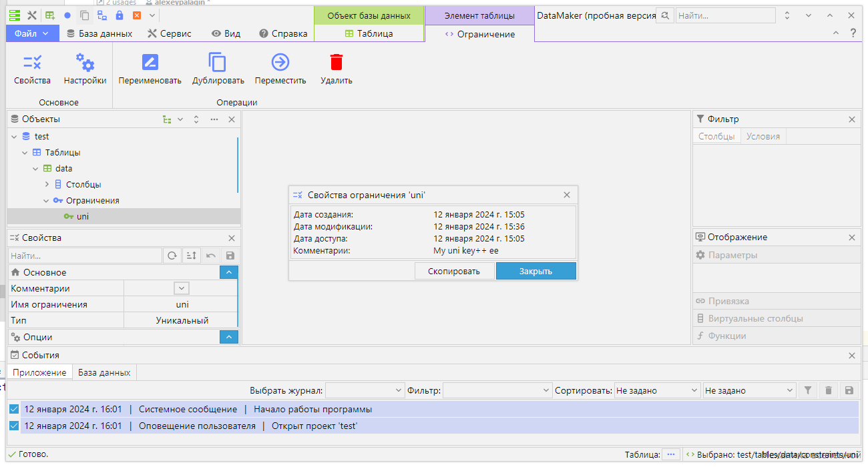Click the Настройки gears button
The height and width of the screenshot is (467, 868).
85,69
